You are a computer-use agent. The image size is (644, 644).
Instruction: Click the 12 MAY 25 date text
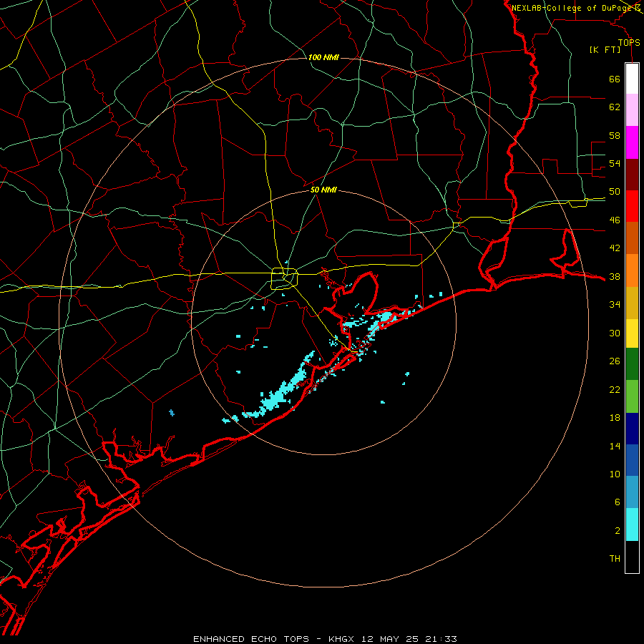click(390, 639)
